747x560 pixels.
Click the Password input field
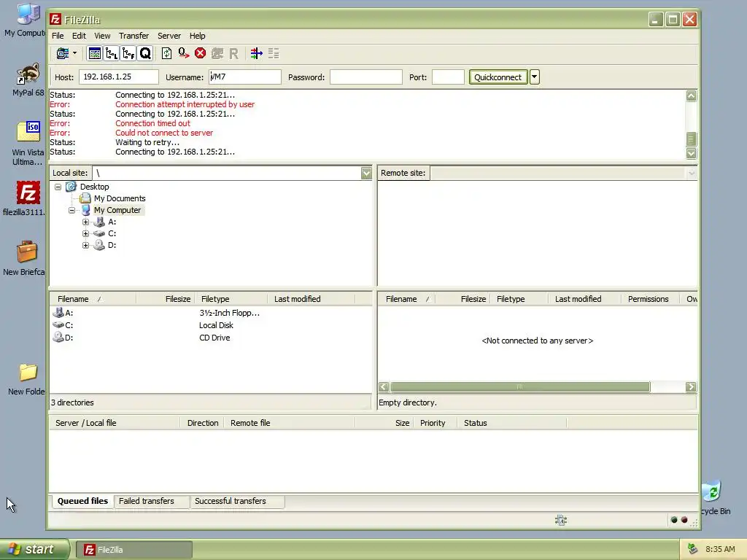point(366,77)
